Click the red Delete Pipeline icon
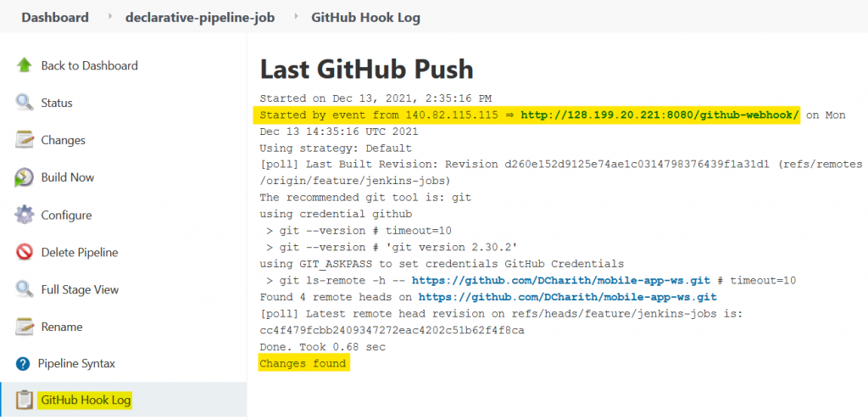The image size is (868, 420). coord(25,252)
